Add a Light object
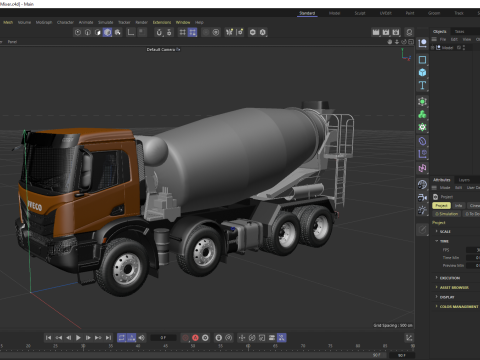 click(x=422, y=210)
